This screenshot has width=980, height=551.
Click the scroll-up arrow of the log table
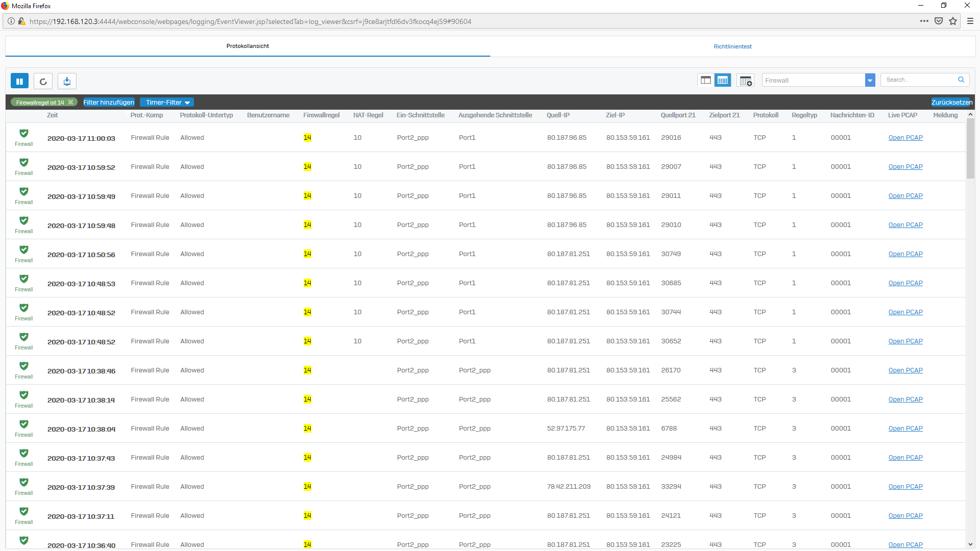click(970, 115)
